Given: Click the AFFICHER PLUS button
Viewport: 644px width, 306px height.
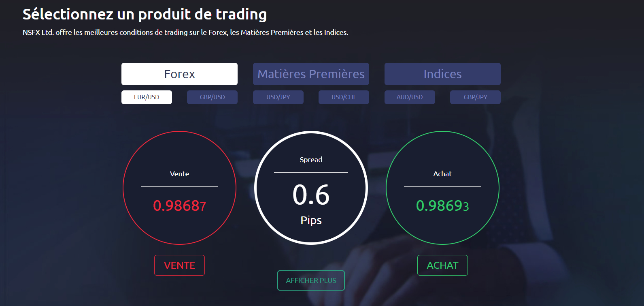Looking at the screenshot, I should coord(311,280).
